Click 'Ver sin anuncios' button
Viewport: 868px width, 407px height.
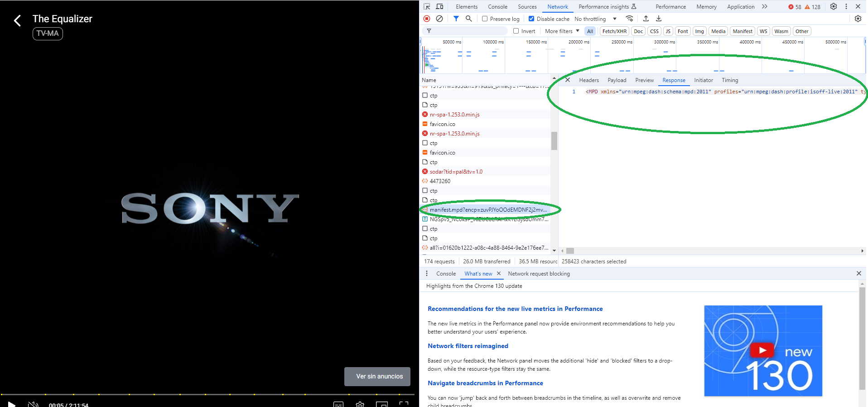pyautogui.click(x=377, y=377)
